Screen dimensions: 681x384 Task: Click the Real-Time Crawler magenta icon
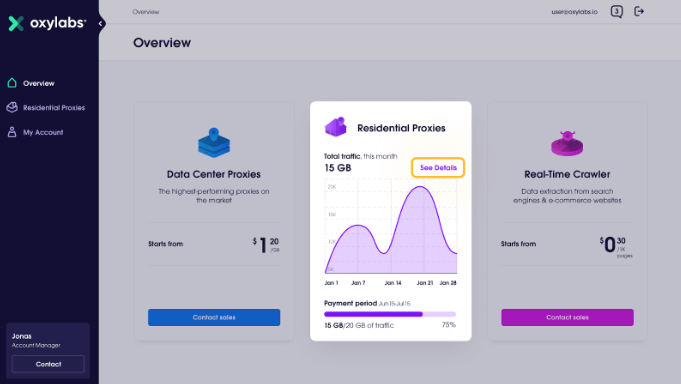[567, 143]
